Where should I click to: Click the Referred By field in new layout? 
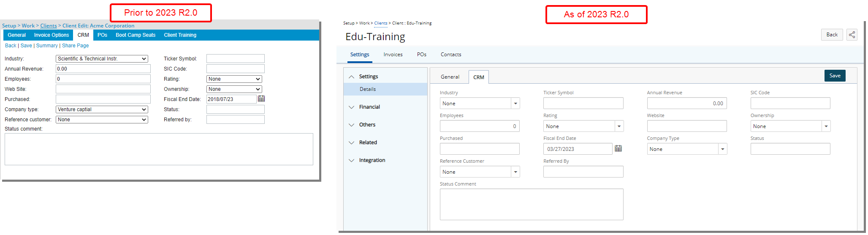click(x=583, y=172)
